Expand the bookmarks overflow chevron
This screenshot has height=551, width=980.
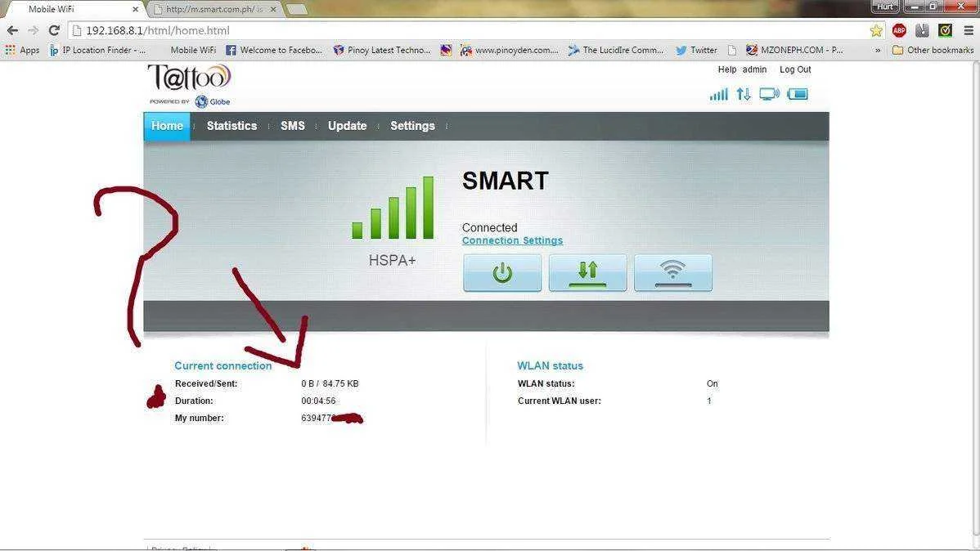tap(878, 50)
